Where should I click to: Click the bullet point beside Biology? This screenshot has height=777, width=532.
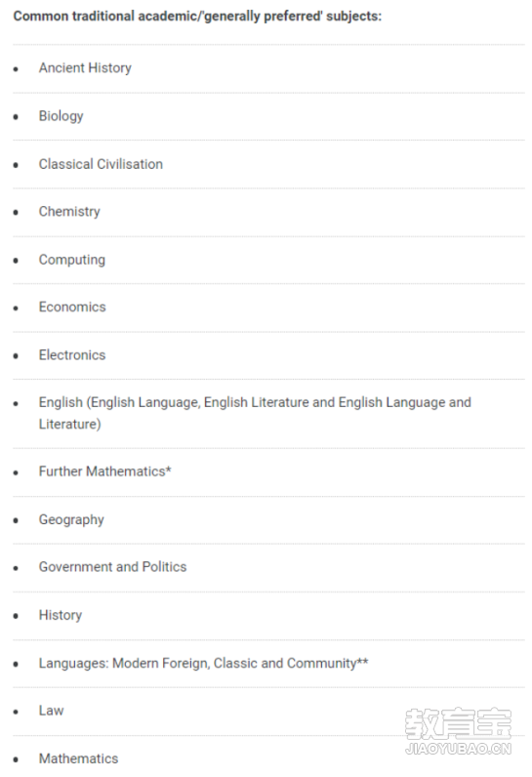tap(16, 117)
